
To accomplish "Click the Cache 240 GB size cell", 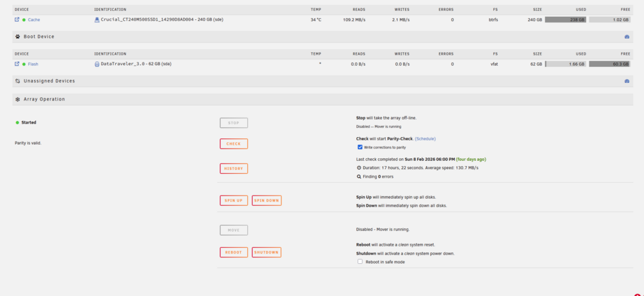I will (535, 20).
